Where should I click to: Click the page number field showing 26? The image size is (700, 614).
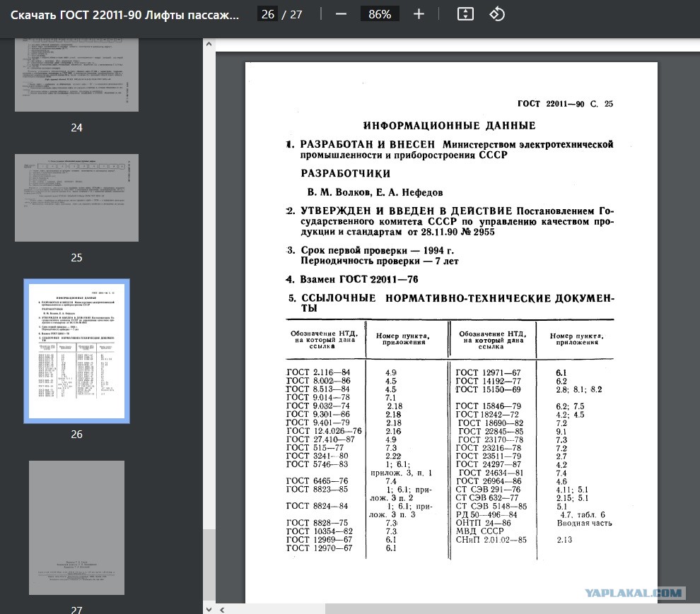(x=267, y=14)
